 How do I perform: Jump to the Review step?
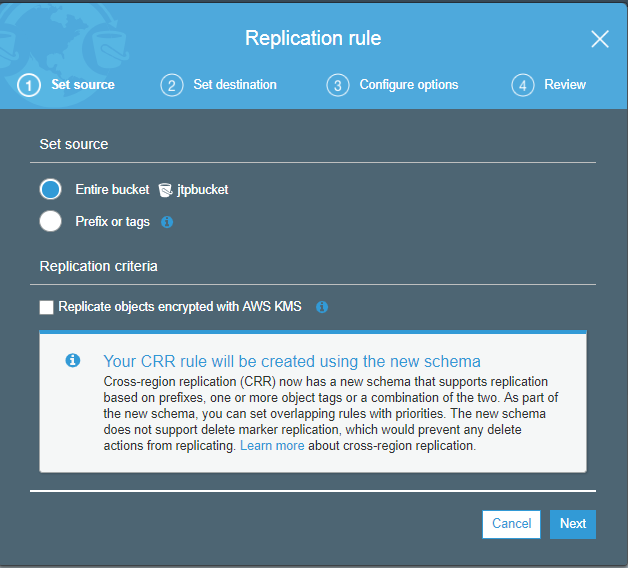pos(565,85)
